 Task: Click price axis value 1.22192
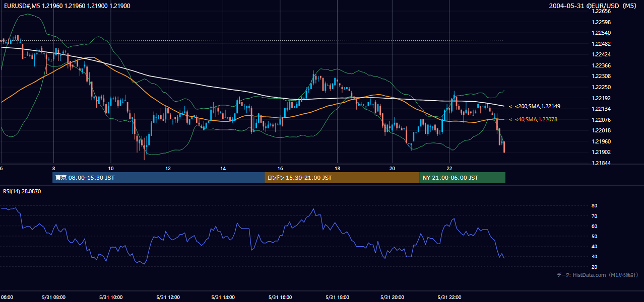tap(602, 98)
